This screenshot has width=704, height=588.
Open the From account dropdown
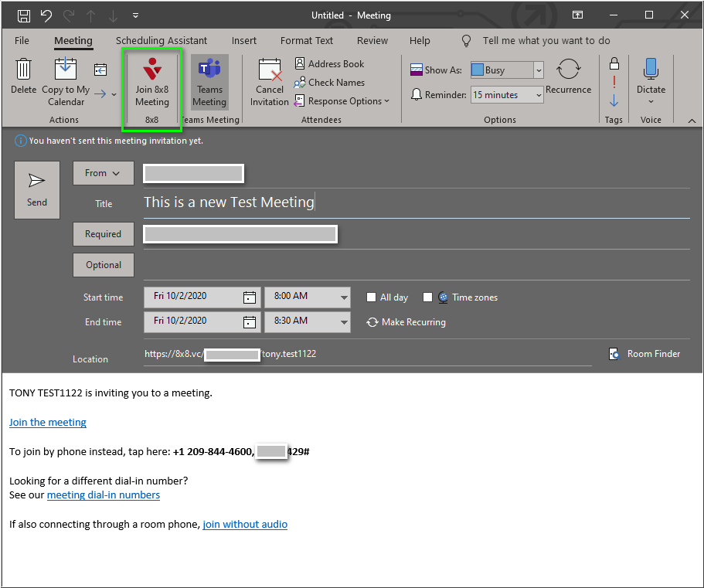pyautogui.click(x=103, y=172)
